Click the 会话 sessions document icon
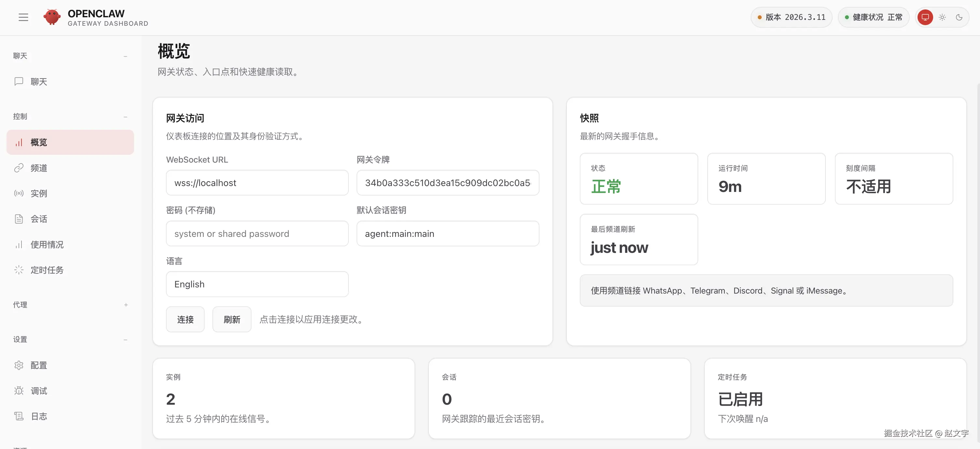Viewport: 980px width, 449px height. pyautogui.click(x=19, y=219)
